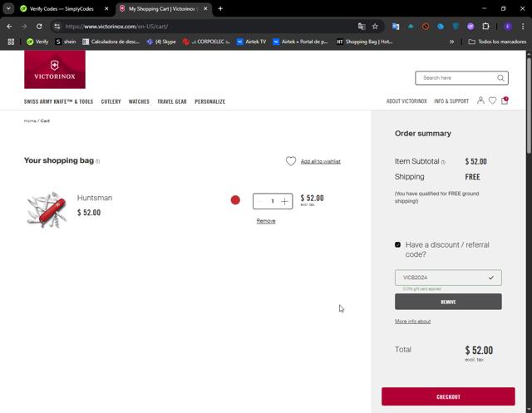The image size is (532, 413).
Task: Open Todos los marcadores folder
Action: tap(497, 42)
